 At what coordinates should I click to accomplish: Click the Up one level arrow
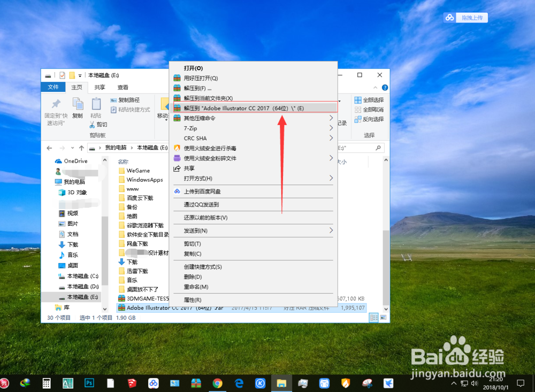pyautogui.click(x=81, y=148)
